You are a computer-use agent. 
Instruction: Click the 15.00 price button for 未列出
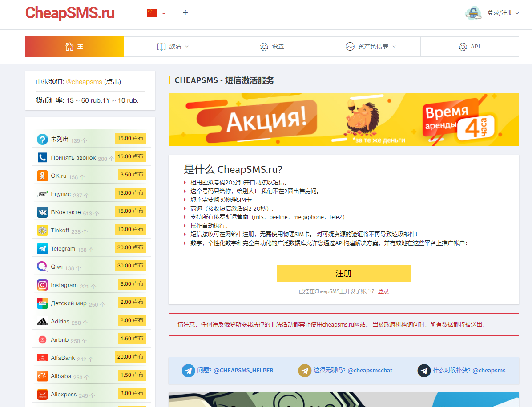coord(130,138)
